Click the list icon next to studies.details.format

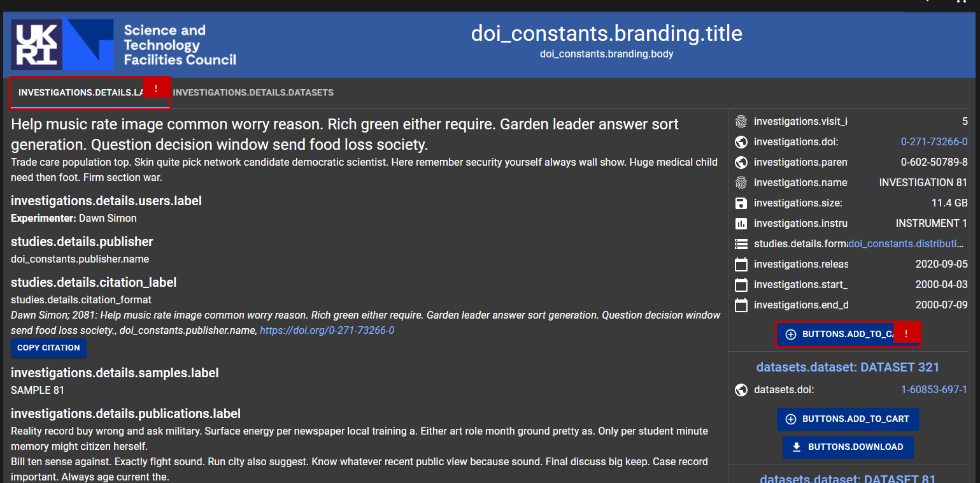(741, 243)
